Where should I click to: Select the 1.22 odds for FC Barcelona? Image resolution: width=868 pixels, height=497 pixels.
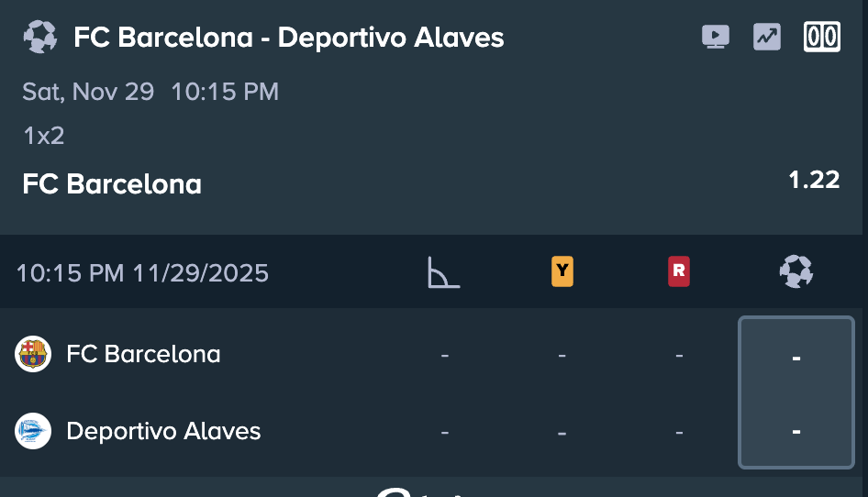[x=814, y=180]
